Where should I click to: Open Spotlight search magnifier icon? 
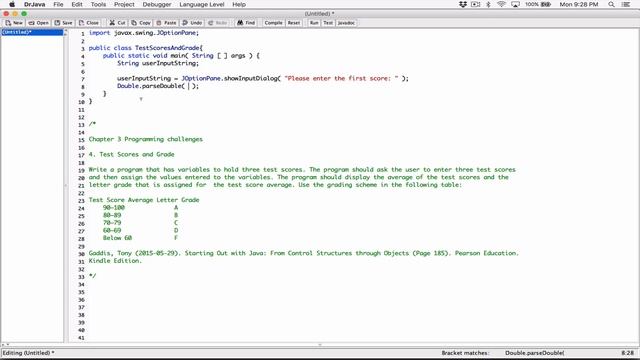(x=611, y=4)
